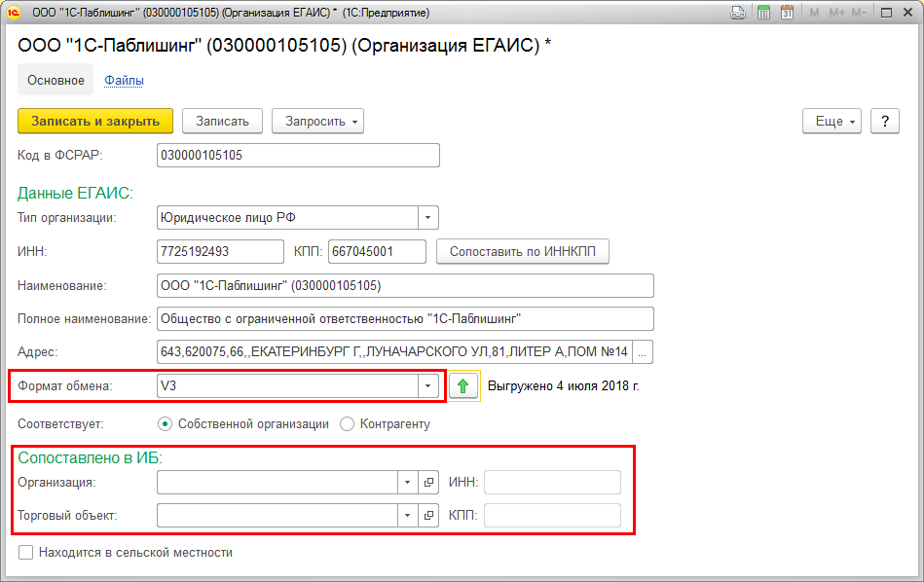The width and height of the screenshot is (924, 582).
Task: Open the Запросить dropdown menu
Action: coord(317,122)
